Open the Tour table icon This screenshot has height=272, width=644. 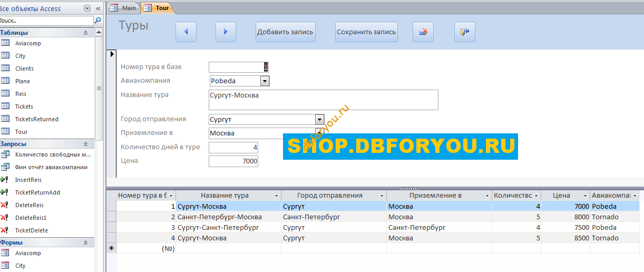click(5, 131)
